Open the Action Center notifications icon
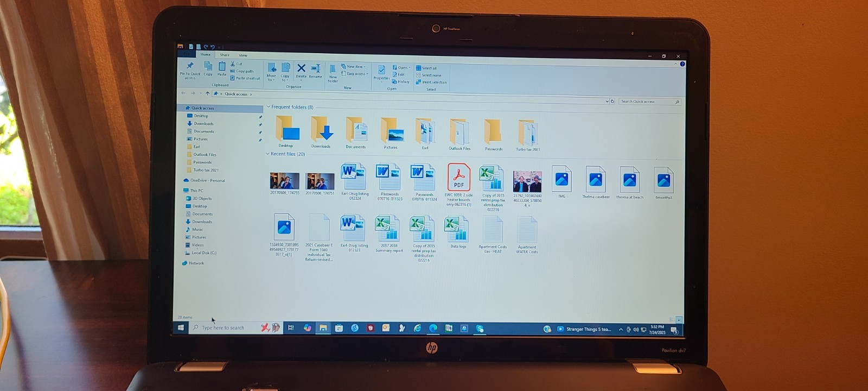Image resolution: width=868 pixels, height=391 pixels. pyautogui.click(x=674, y=330)
